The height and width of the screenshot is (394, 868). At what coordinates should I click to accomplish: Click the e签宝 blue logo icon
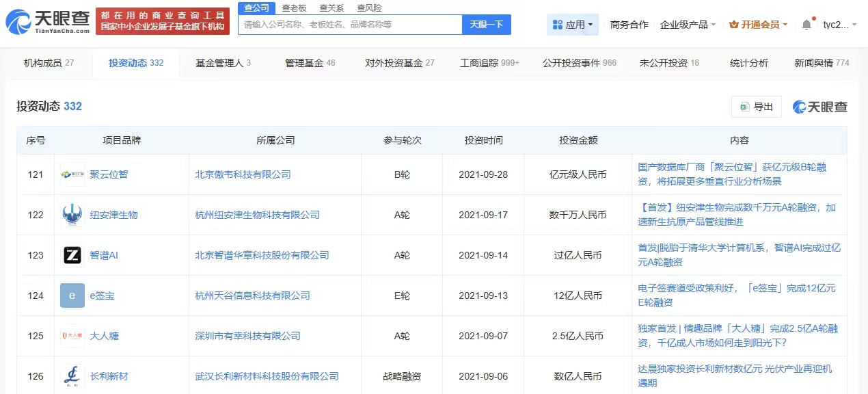point(72,295)
